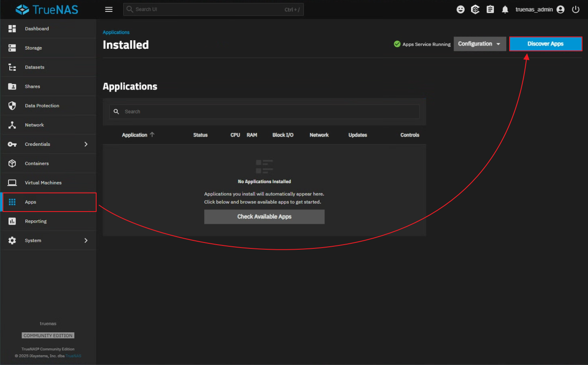Click the Status column header
The image size is (588, 365).
tap(200, 135)
